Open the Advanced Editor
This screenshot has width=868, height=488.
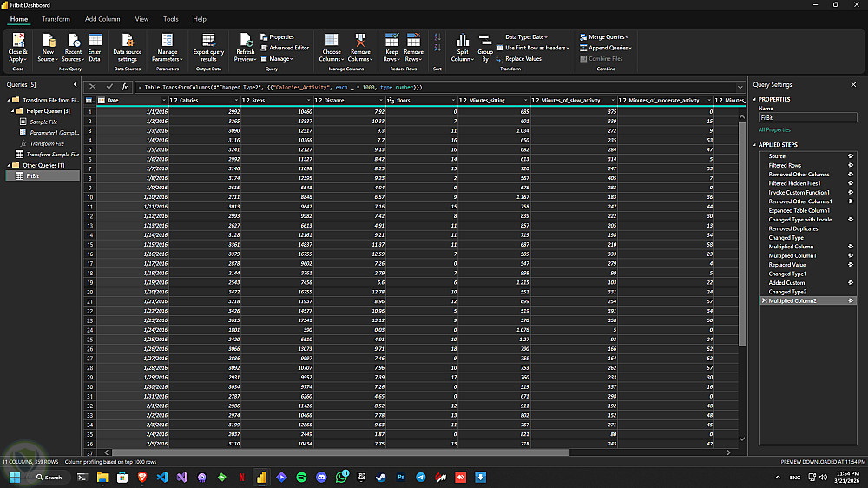pos(288,48)
